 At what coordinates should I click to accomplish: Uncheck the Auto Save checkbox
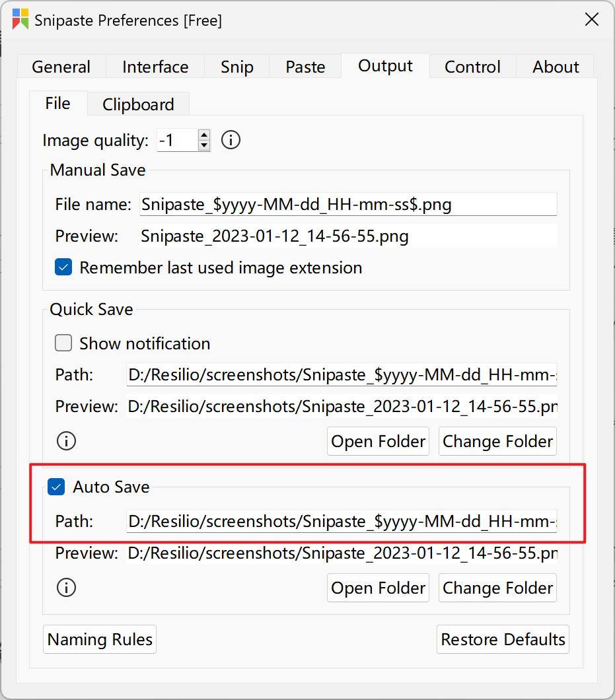pyautogui.click(x=56, y=487)
